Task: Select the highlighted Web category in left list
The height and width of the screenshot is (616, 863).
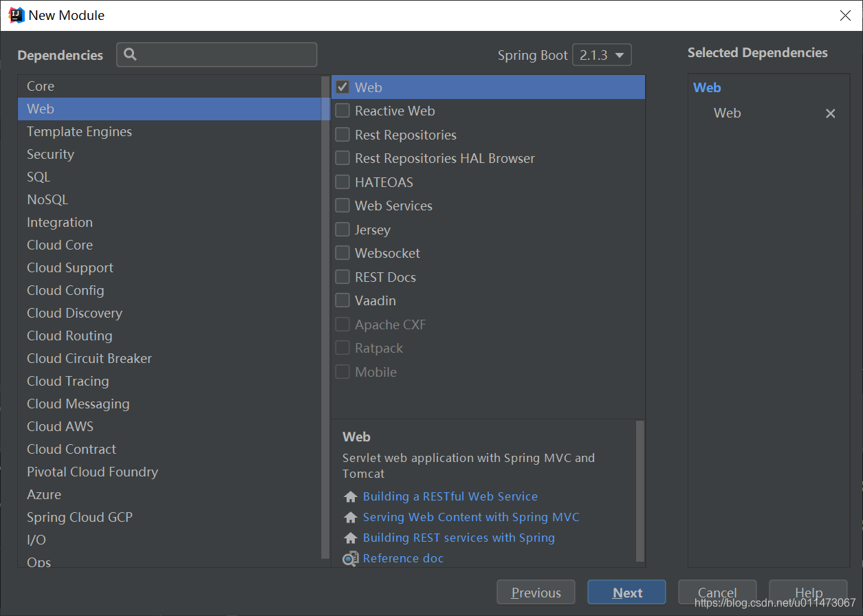Action: [170, 109]
